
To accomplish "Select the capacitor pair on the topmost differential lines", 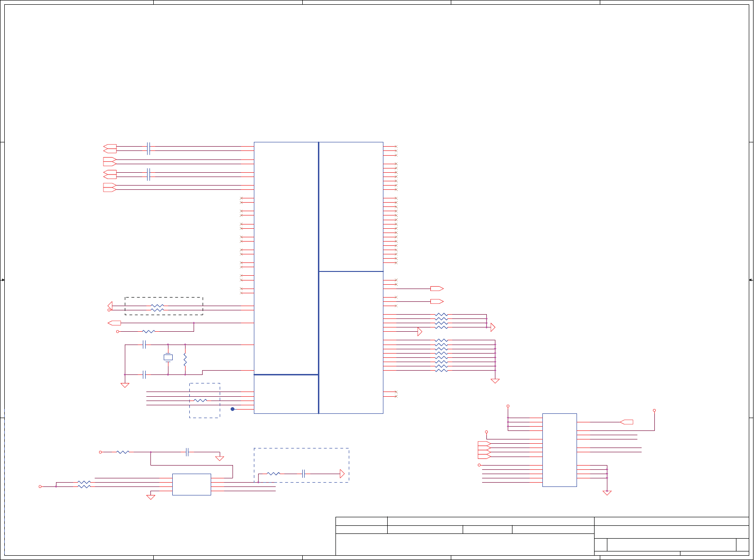I will 149,149.
